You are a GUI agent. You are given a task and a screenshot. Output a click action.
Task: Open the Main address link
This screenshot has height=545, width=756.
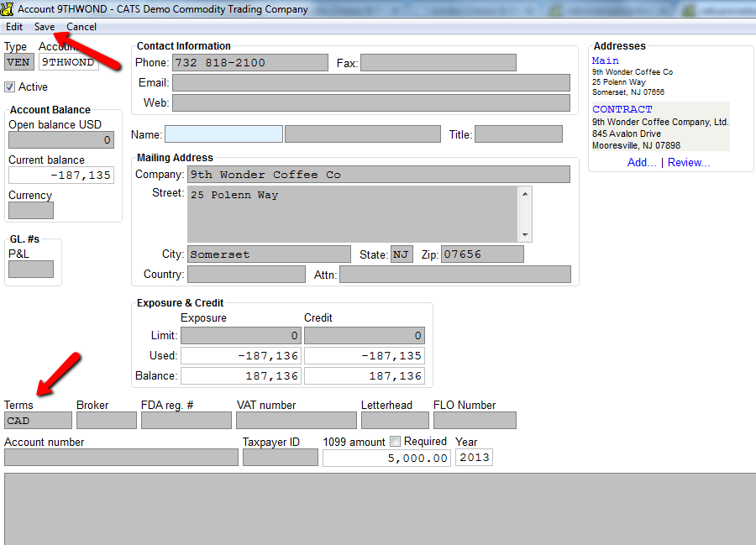tap(605, 60)
